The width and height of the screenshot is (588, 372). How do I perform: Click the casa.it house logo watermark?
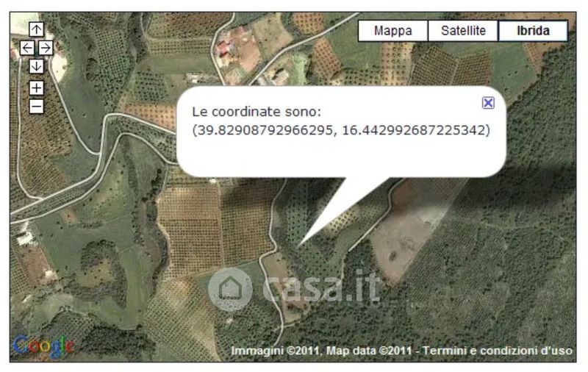tap(230, 289)
